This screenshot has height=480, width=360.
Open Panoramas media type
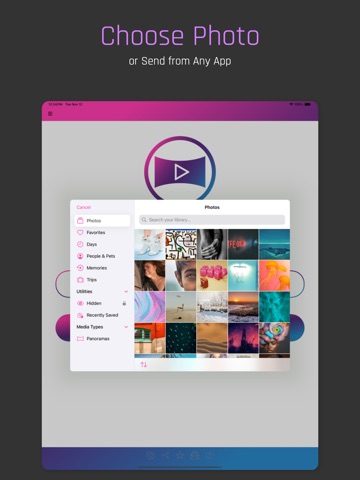[x=102, y=339]
